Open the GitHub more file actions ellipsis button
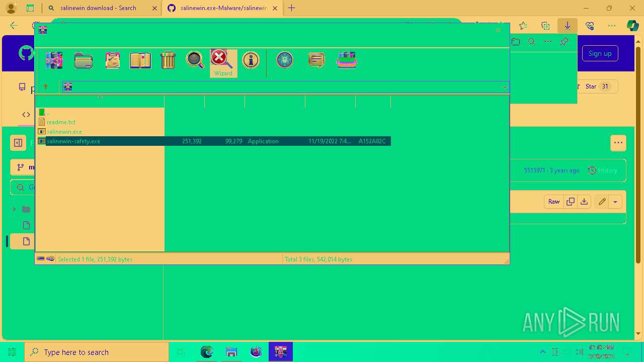 (x=618, y=143)
